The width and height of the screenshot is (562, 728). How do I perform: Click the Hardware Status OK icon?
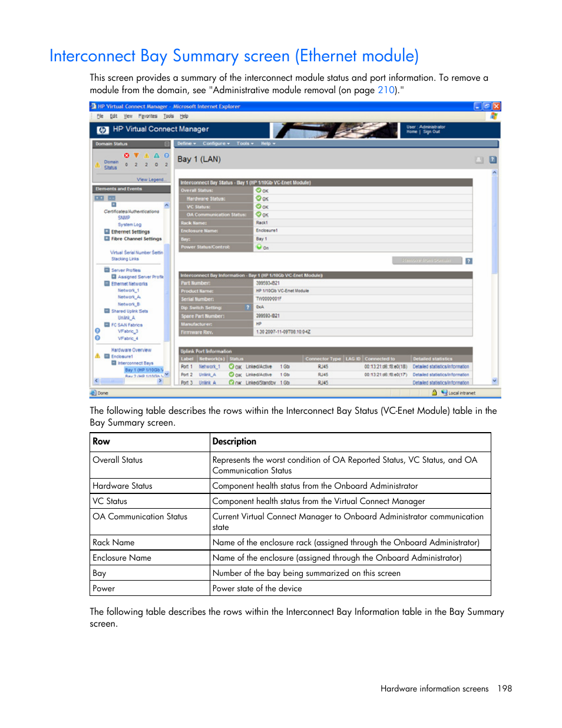pyautogui.click(x=259, y=199)
